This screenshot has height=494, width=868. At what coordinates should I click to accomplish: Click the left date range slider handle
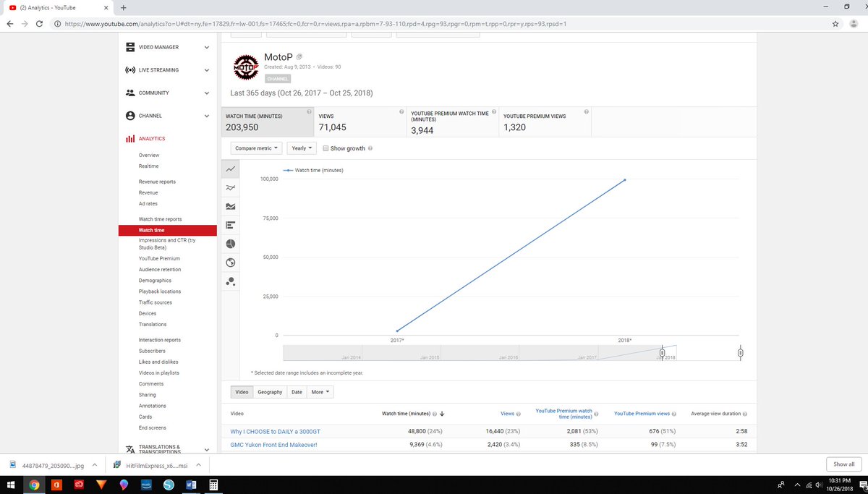tap(662, 352)
